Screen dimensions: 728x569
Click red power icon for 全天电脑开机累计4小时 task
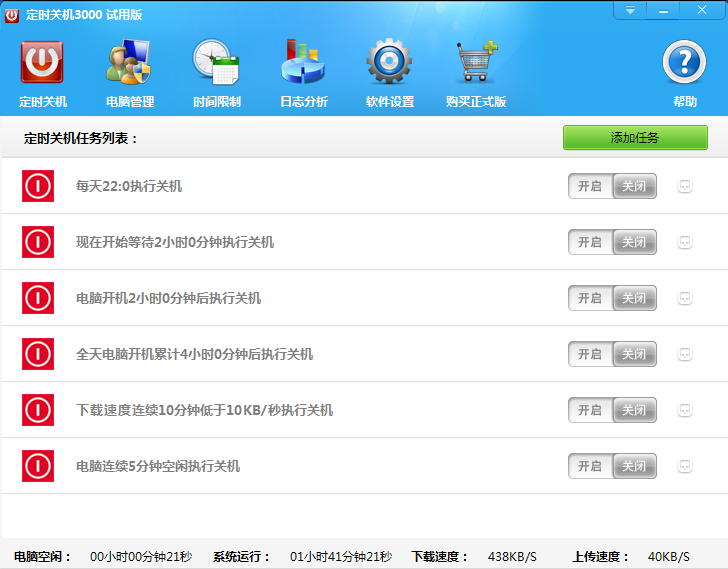click(x=38, y=354)
